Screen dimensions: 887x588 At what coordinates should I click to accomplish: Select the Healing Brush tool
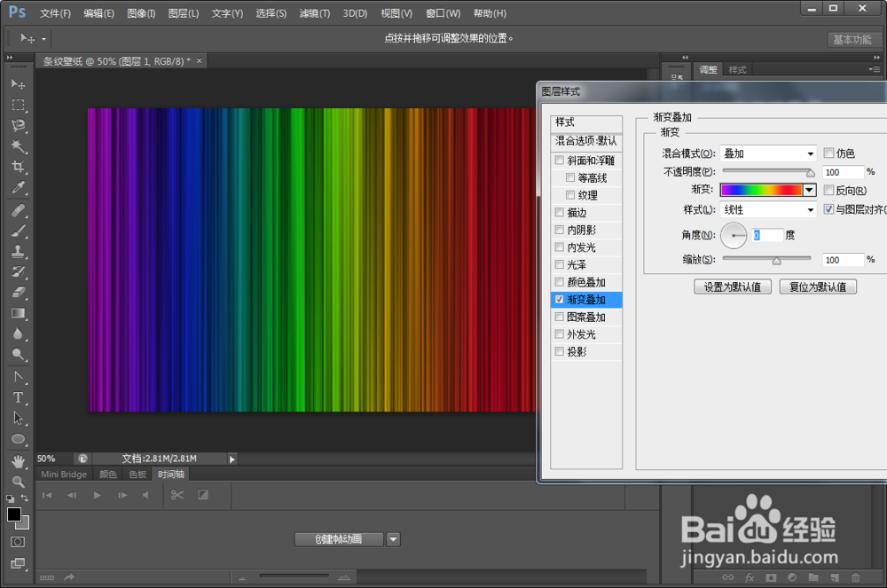point(18,210)
